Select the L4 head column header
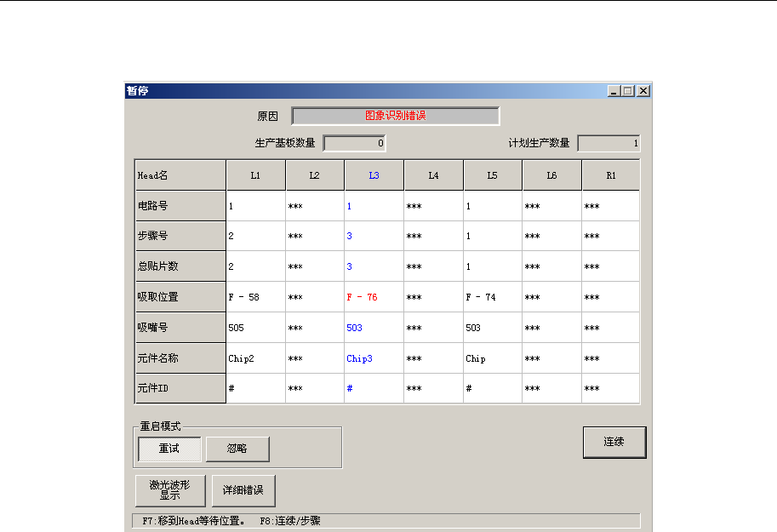Screen dimensions: 777x532 click(x=433, y=175)
